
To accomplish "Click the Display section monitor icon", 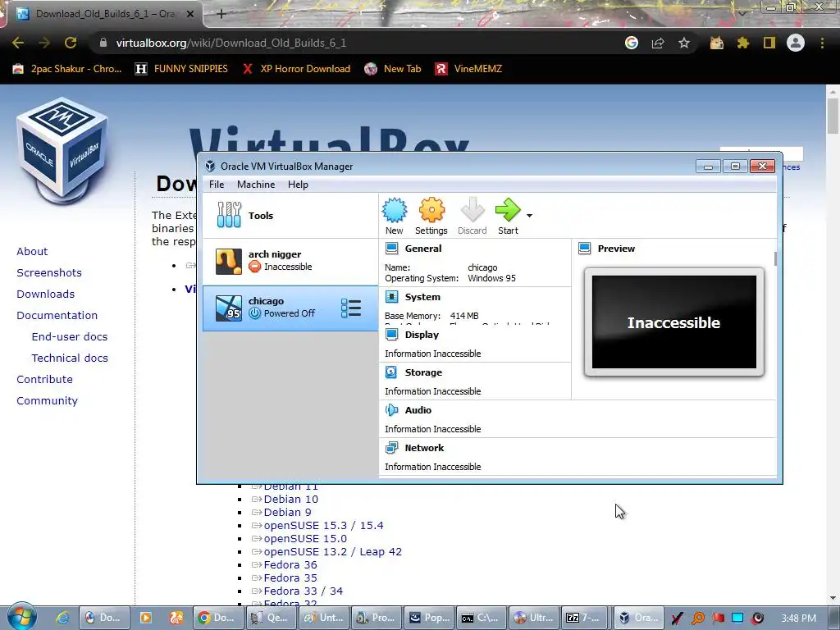I will tap(391, 335).
